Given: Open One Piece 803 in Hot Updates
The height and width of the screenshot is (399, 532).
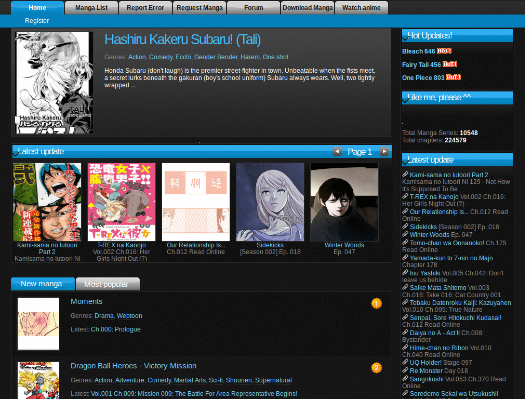Looking at the screenshot, I should (x=423, y=78).
